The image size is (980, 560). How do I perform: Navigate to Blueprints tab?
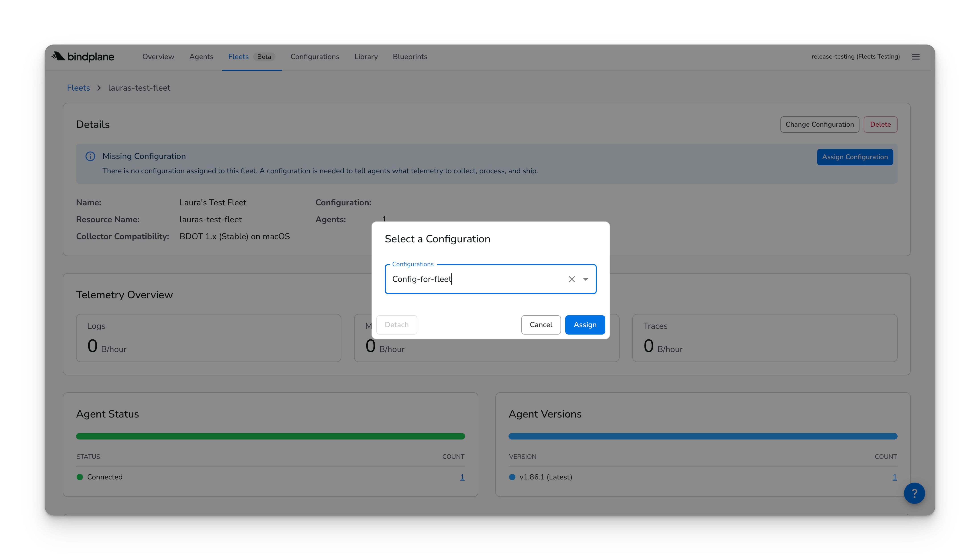pos(410,57)
